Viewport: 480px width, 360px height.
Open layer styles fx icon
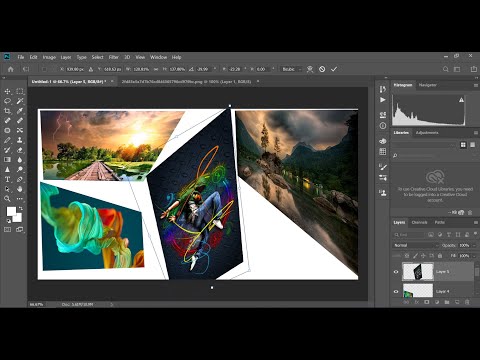pyautogui.click(x=417, y=302)
